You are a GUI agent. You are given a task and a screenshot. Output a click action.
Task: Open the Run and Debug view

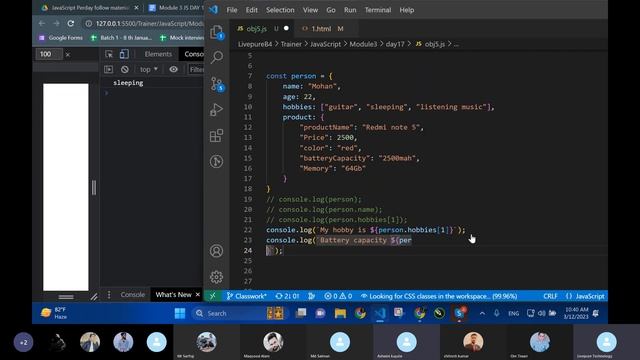click(216, 109)
